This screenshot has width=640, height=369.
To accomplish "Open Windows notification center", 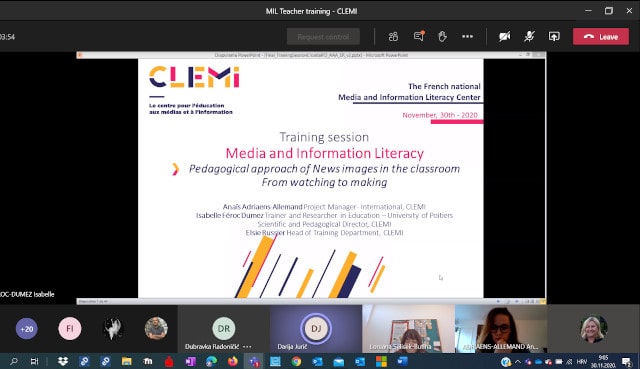I will coord(627,362).
